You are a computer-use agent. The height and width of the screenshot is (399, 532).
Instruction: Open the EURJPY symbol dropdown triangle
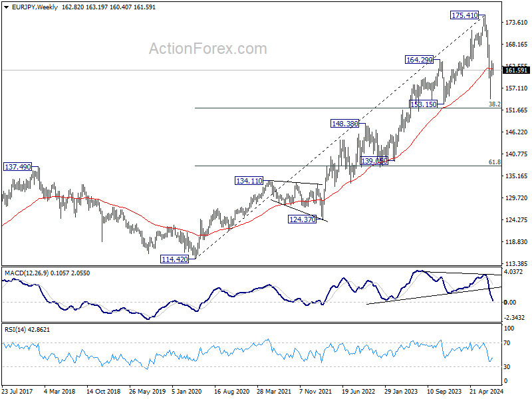click(x=7, y=7)
